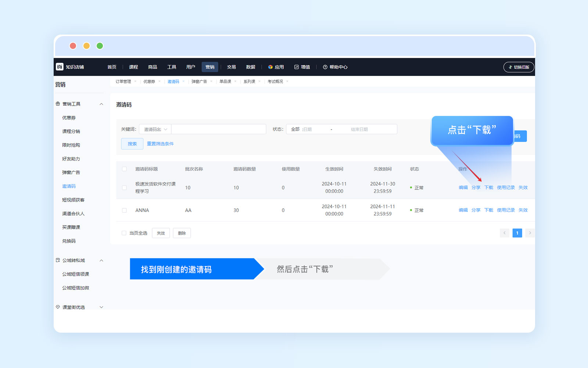Tick the 当页全选 checkbox
Viewport: 588px width, 368px height.
pos(124,233)
